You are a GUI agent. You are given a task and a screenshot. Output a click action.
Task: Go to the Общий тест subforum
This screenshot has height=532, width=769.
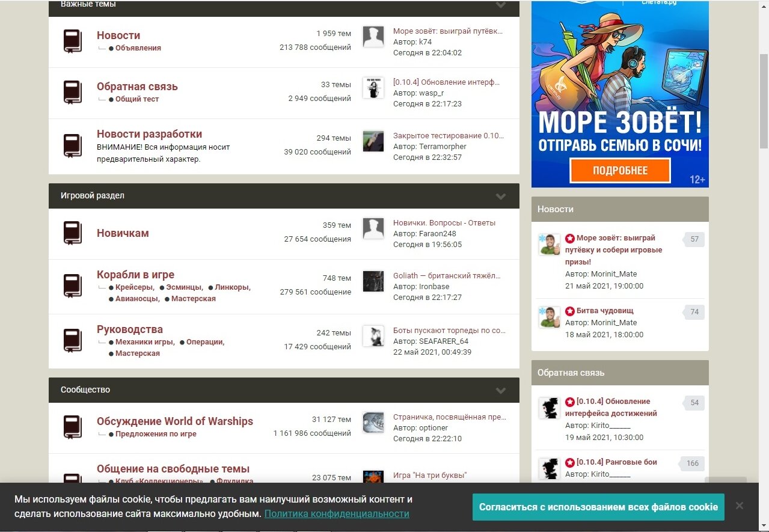(x=137, y=99)
